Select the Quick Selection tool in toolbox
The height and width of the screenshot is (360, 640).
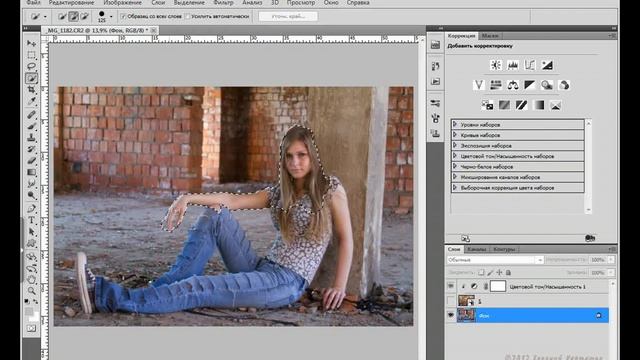point(31,78)
